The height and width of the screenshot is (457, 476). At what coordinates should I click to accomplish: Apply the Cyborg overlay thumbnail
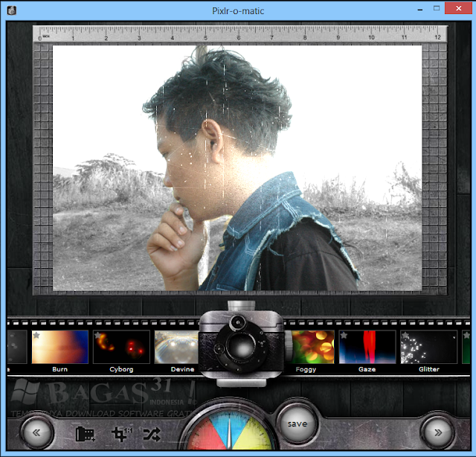click(x=121, y=347)
